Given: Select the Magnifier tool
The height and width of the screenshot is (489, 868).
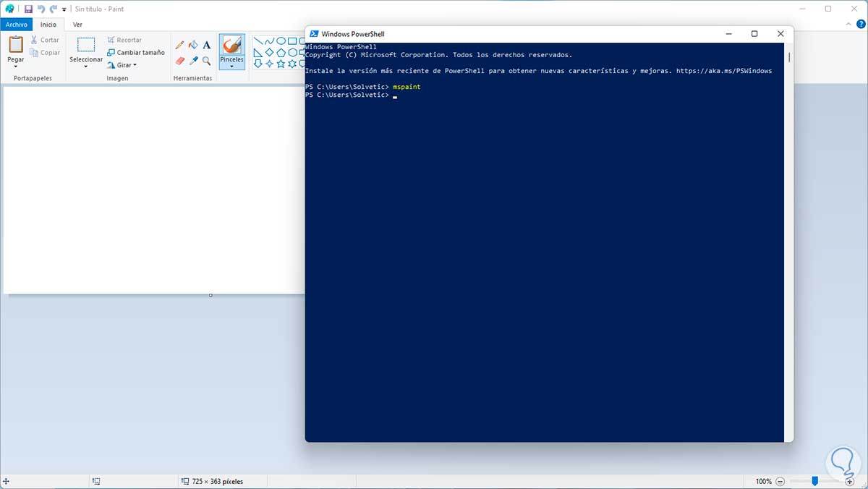Looking at the screenshot, I should [x=206, y=61].
